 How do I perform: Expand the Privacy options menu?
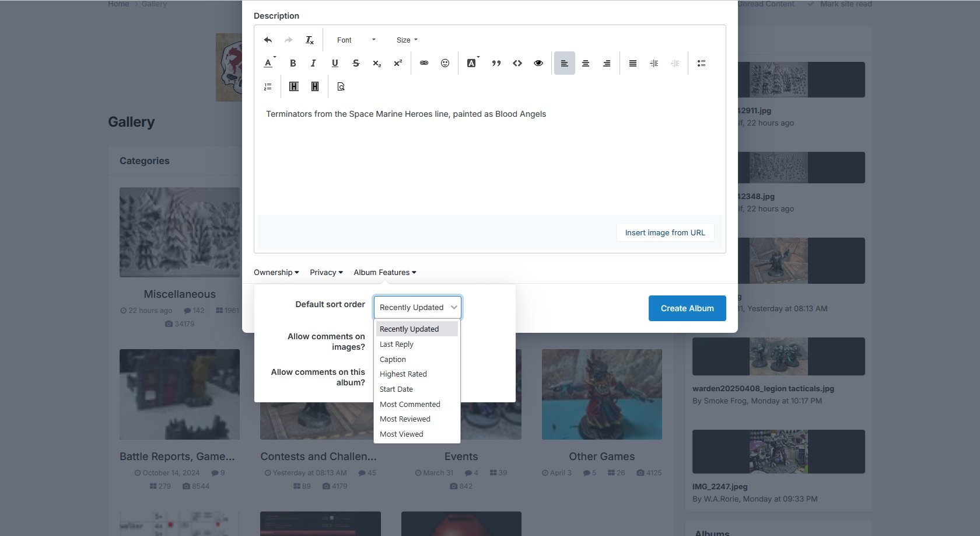point(326,273)
